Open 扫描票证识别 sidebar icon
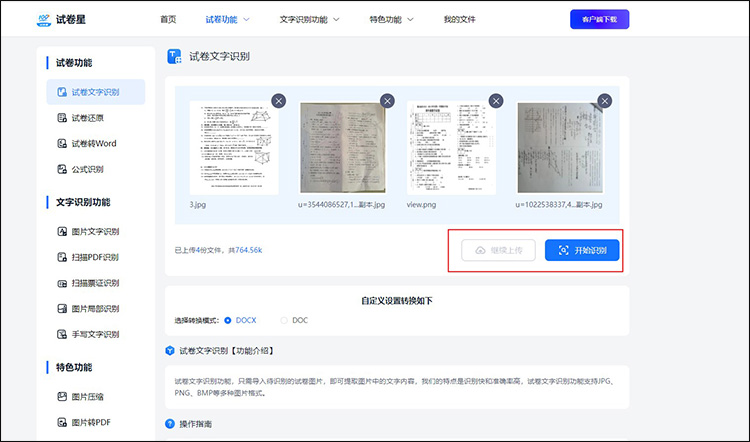 tap(62, 283)
